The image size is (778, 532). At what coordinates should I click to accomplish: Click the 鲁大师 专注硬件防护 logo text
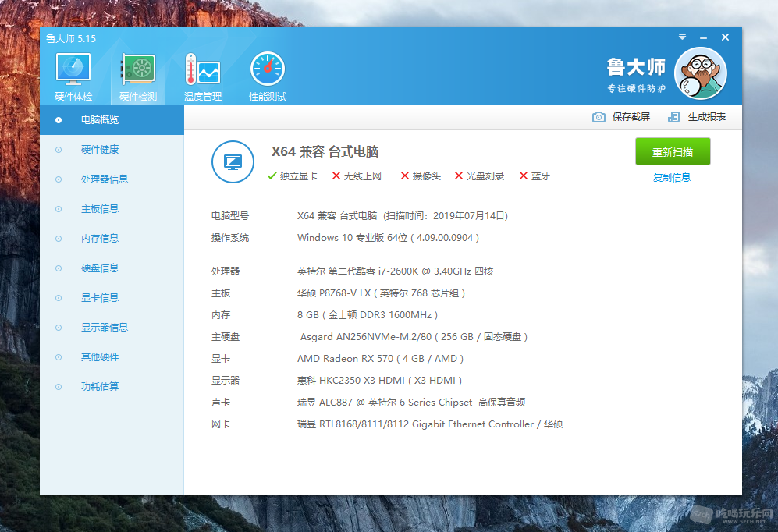click(x=636, y=74)
